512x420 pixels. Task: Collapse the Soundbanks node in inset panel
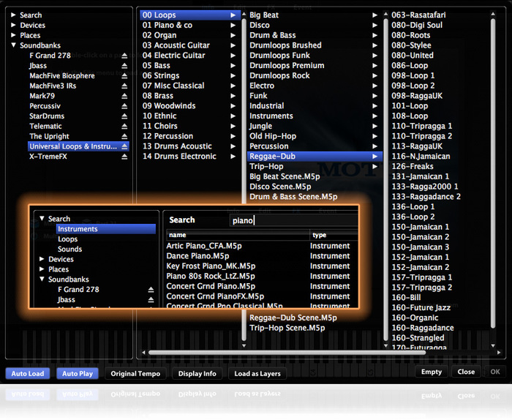tap(42, 280)
